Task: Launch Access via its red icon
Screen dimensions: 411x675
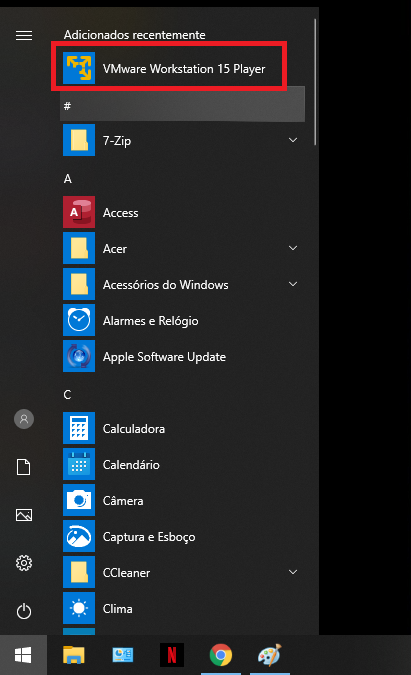Action: (x=79, y=212)
